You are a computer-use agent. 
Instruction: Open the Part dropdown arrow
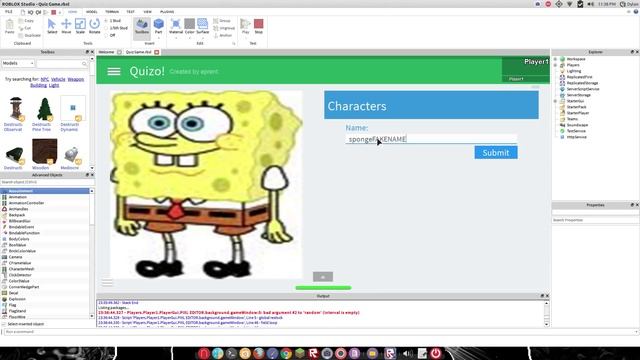pyautogui.click(x=158, y=38)
